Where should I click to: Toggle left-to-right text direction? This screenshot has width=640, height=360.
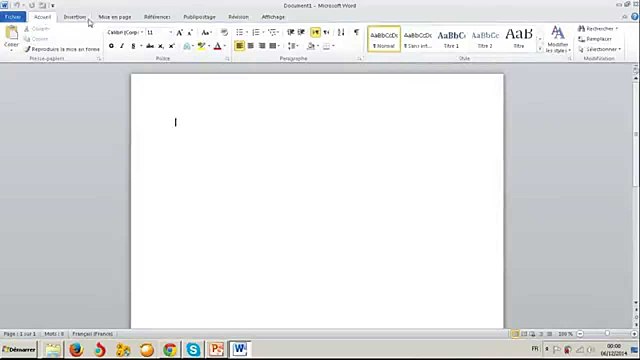[x=315, y=32]
